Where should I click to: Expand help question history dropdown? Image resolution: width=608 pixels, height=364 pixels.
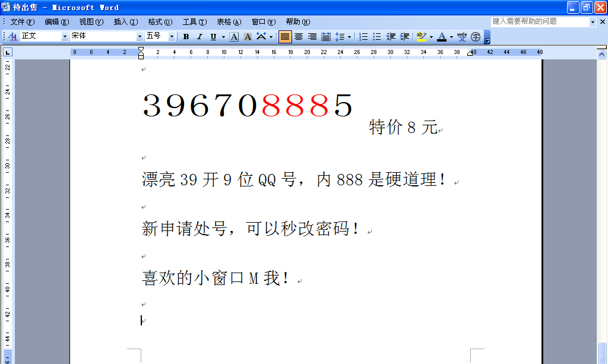pos(593,22)
